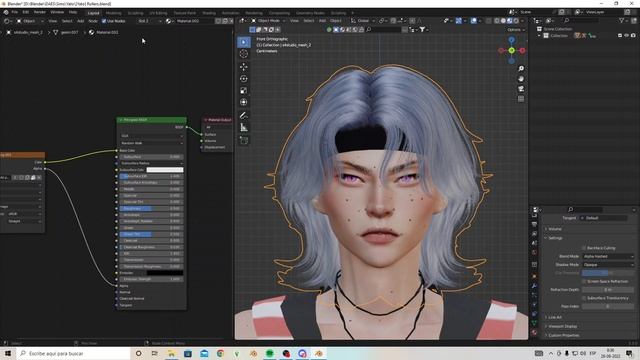This screenshot has width=640, height=360.
Task: Click the viewport pan hand icon
Action: click(521, 79)
